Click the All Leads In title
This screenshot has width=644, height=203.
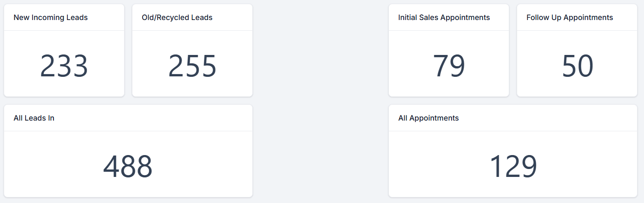(34, 118)
